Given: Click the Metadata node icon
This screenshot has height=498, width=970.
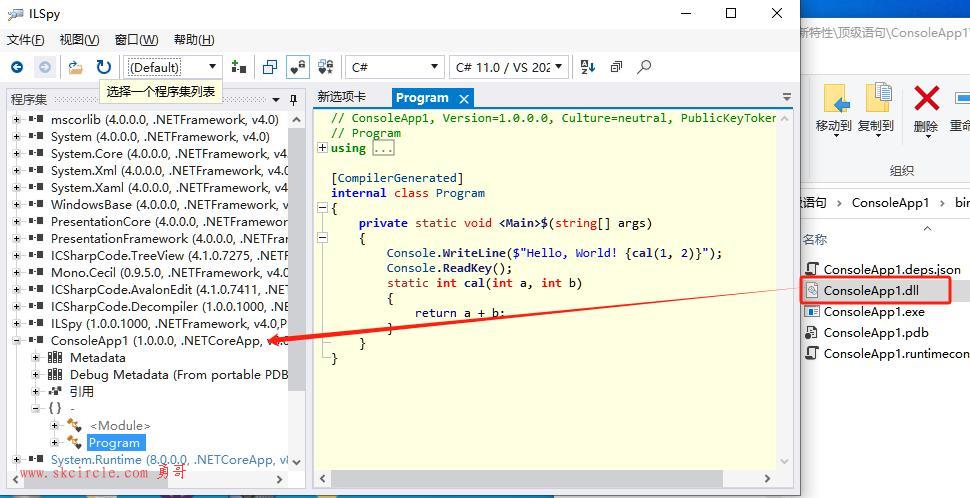Looking at the screenshot, I should coord(56,358).
